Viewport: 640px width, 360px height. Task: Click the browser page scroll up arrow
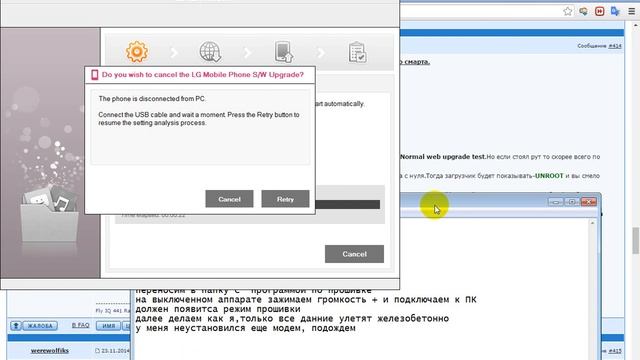pyautogui.click(x=636, y=25)
